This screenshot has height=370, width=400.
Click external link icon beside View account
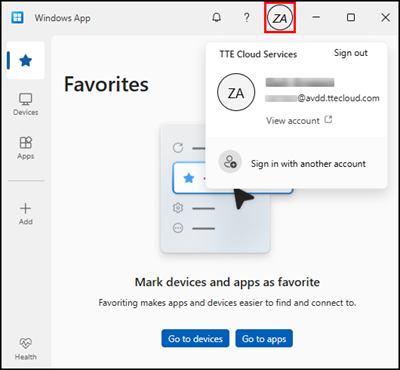point(328,119)
